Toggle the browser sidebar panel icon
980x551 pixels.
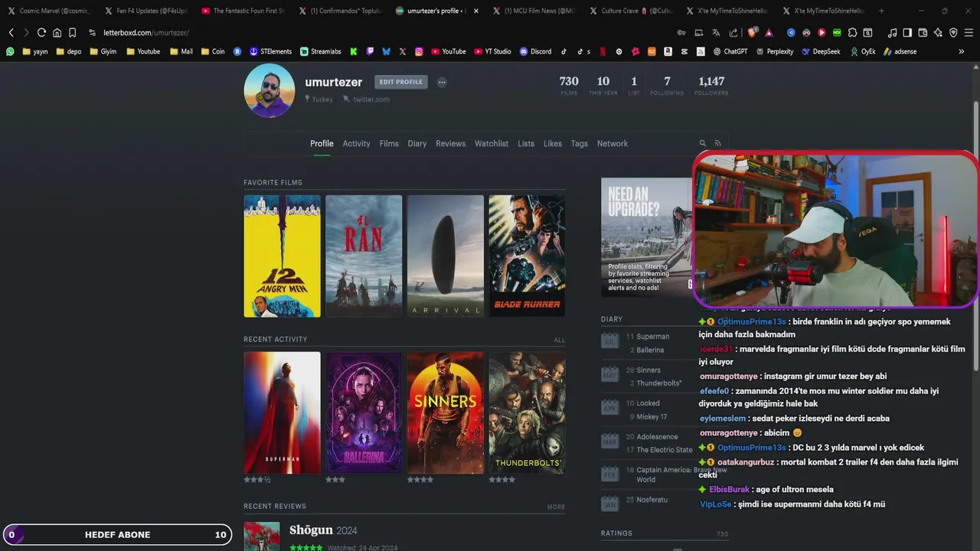(x=907, y=33)
